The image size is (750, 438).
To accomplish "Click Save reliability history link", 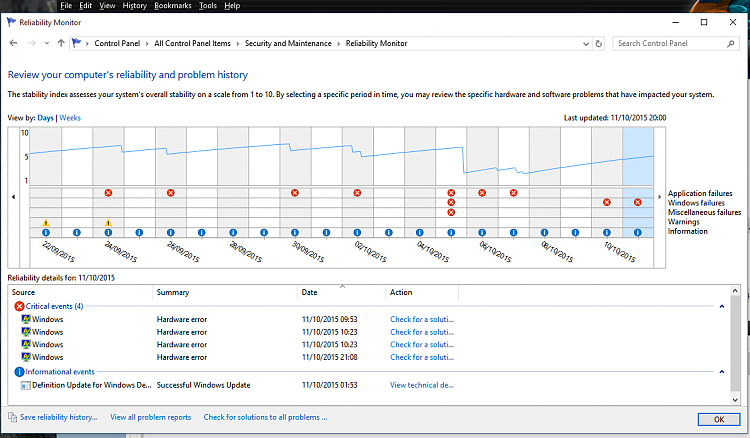I will click(x=59, y=417).
